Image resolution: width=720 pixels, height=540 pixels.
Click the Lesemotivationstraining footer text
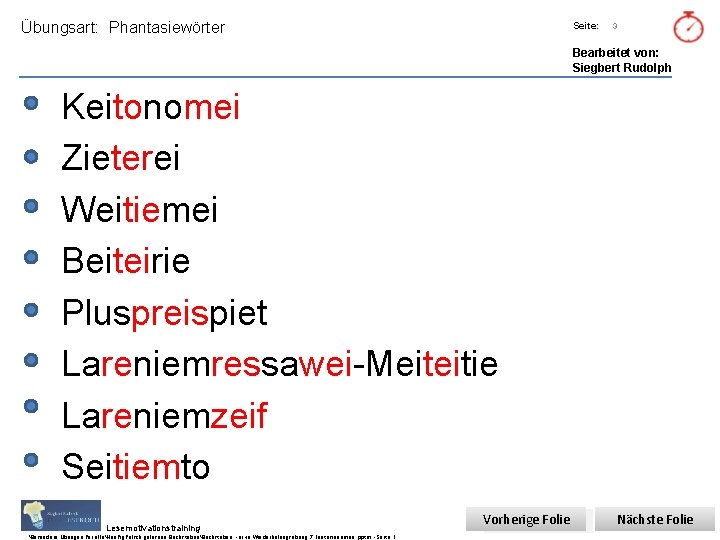click(153, 528)
